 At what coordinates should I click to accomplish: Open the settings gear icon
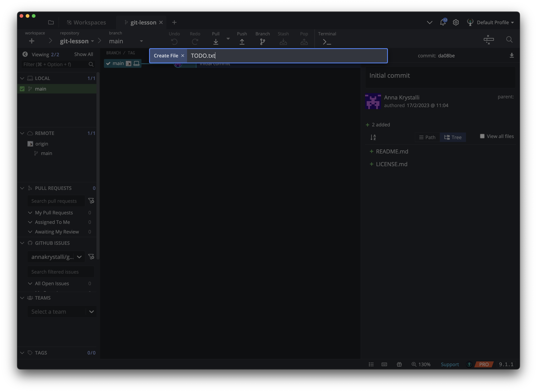[456, 22]
